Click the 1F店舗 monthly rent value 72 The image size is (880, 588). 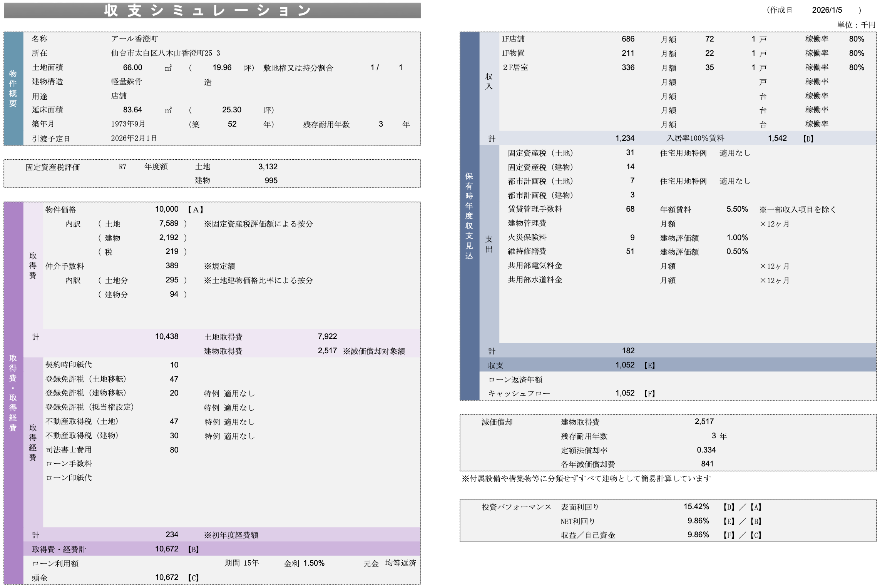pyautogui.click(x=709, y=39)
